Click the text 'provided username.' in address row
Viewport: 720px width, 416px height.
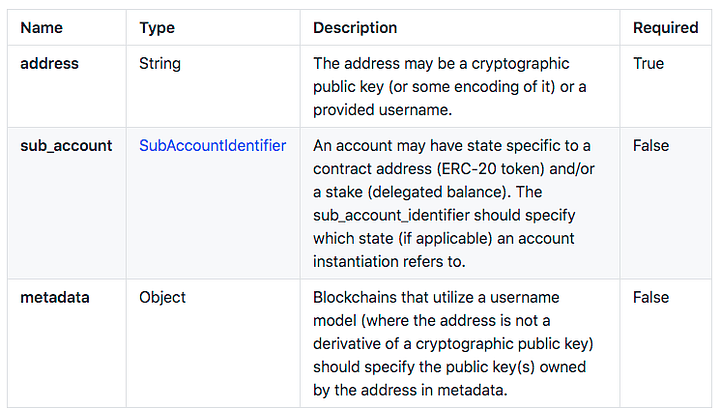coord(382,110)
